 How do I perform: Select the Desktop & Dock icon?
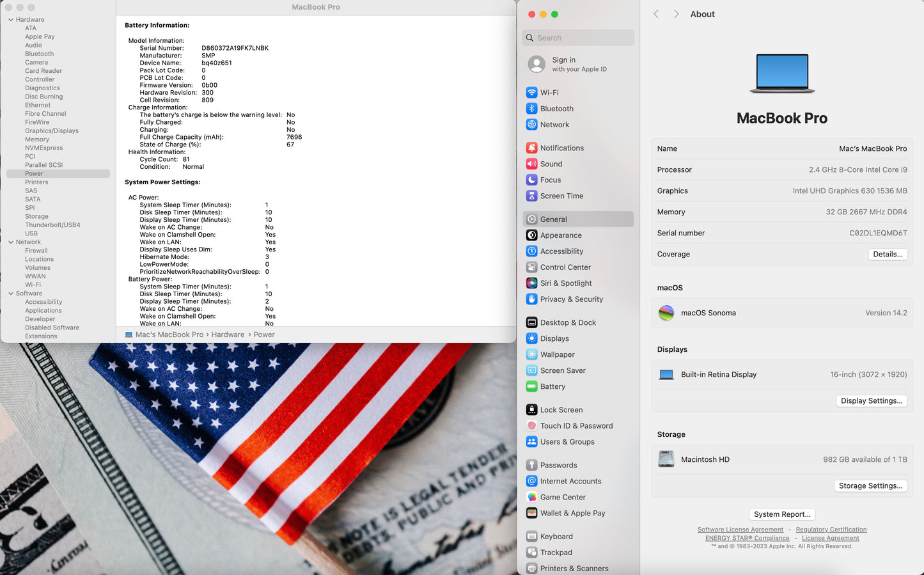tap(531, 322)
